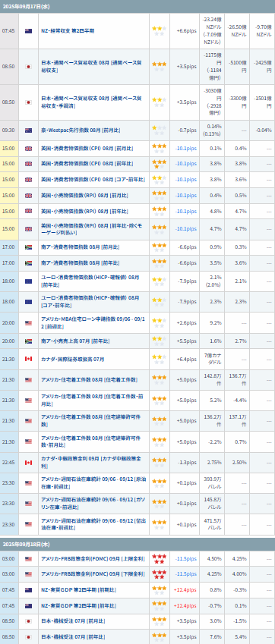Click the five-star importance rating of FOMC 下限金利

159,574
